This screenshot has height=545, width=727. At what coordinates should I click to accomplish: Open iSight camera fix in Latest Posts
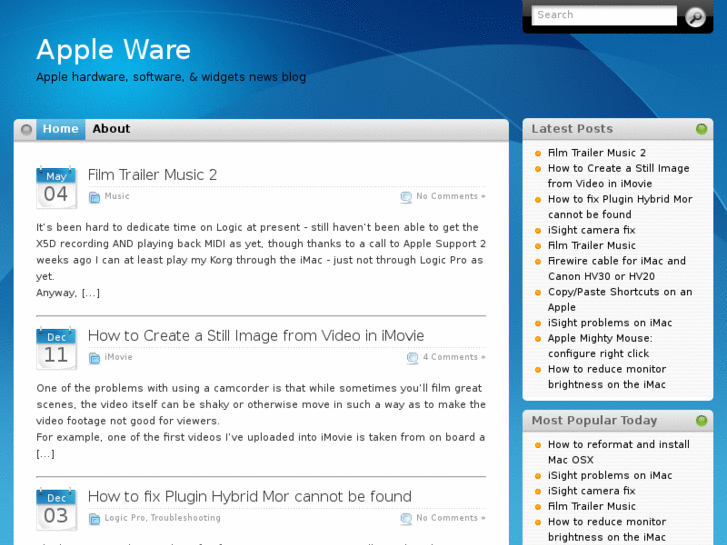pos(591,230)
